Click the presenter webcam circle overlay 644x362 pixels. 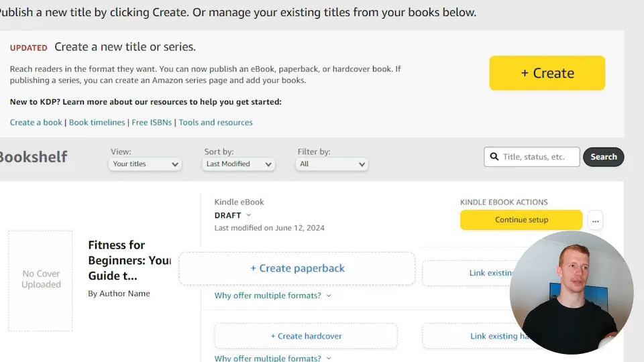[x=572, y=292]
